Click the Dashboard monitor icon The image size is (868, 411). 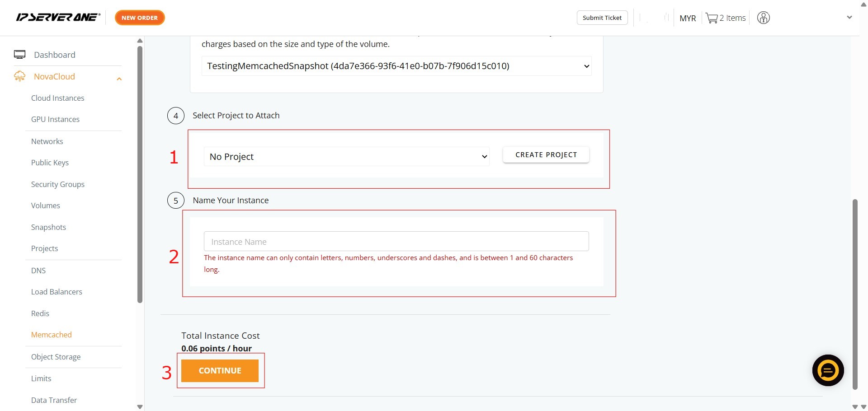coord(19,55)
